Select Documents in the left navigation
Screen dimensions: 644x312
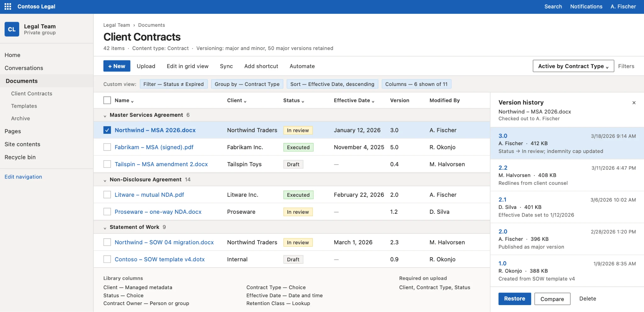coord(47,81)
